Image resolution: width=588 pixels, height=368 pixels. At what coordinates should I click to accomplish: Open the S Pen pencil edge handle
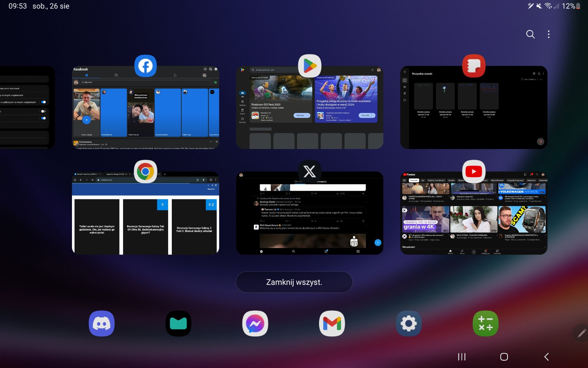(x=581, y=333)
